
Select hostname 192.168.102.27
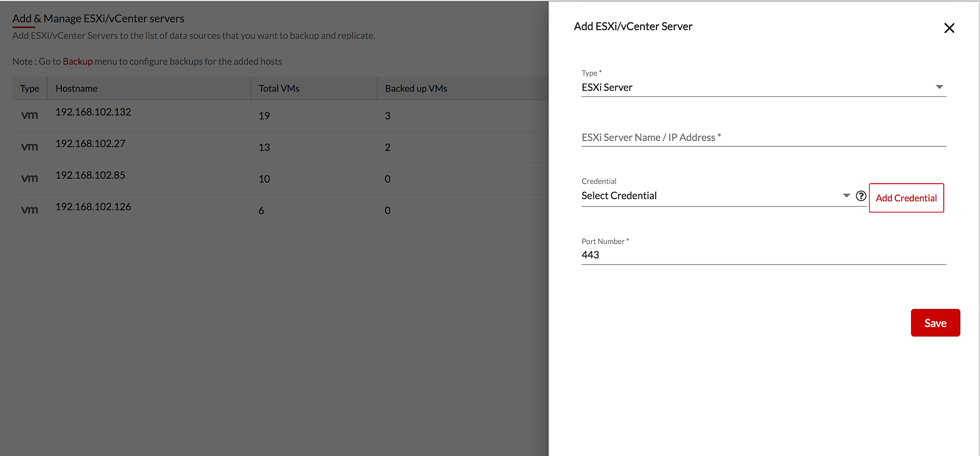coord(90,144)
